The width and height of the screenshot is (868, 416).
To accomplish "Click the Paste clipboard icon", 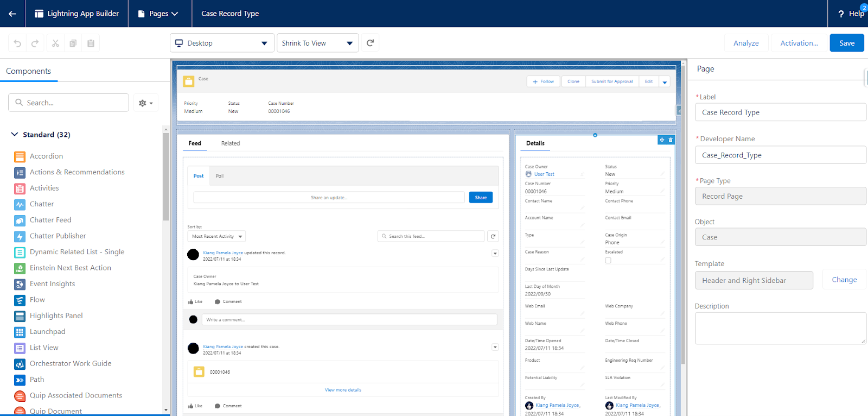I will click(91, 43).
